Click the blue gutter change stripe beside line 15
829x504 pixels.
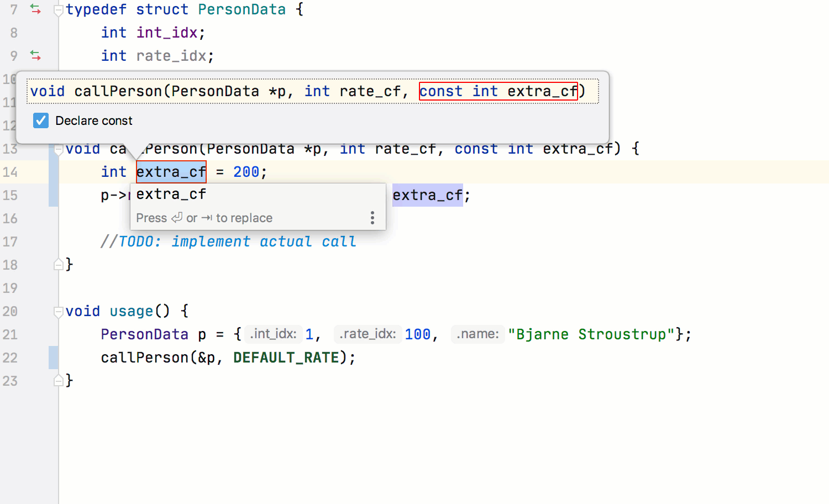[54, 195]
